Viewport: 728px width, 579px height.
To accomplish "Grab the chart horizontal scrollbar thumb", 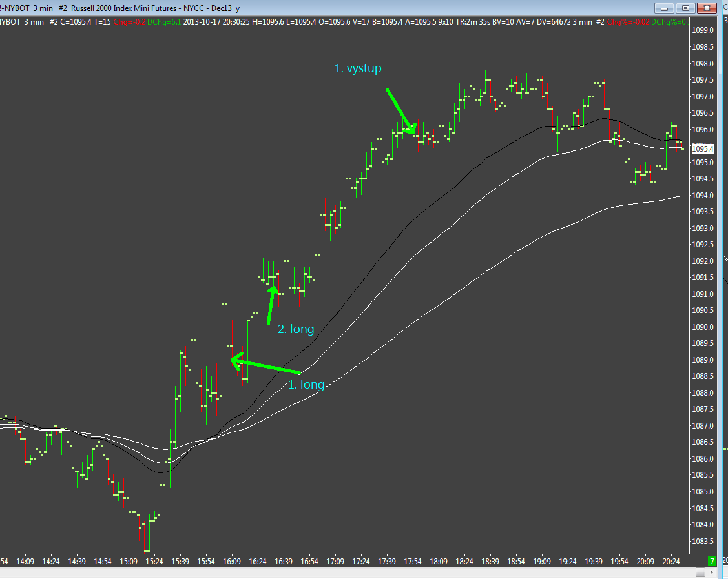I will tap(701, 573).
